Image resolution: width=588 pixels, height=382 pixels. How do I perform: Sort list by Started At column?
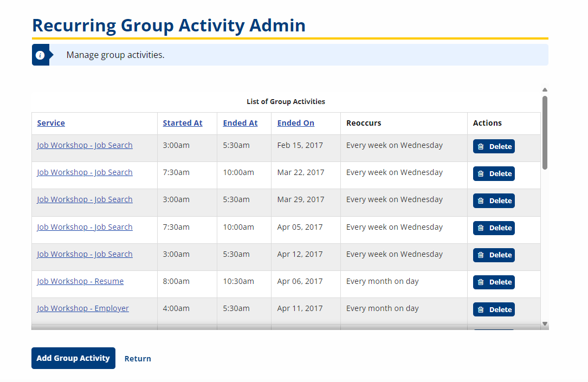point(183,123)
